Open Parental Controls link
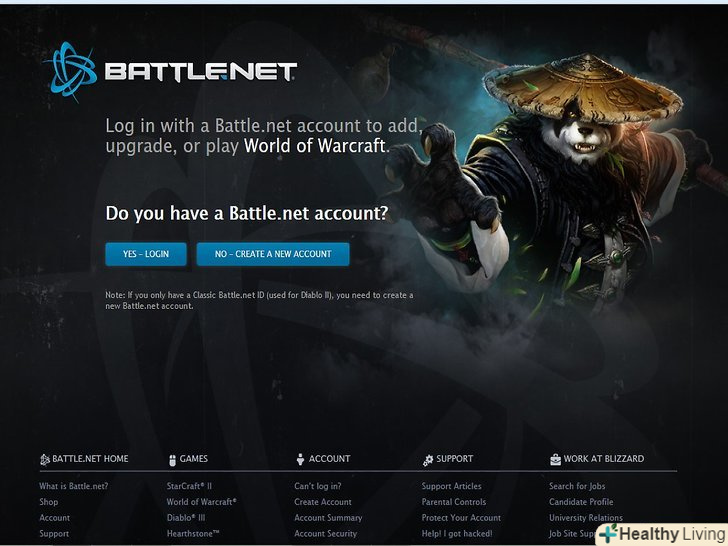This screenshot has width=728, height=546. click(454, 502)
